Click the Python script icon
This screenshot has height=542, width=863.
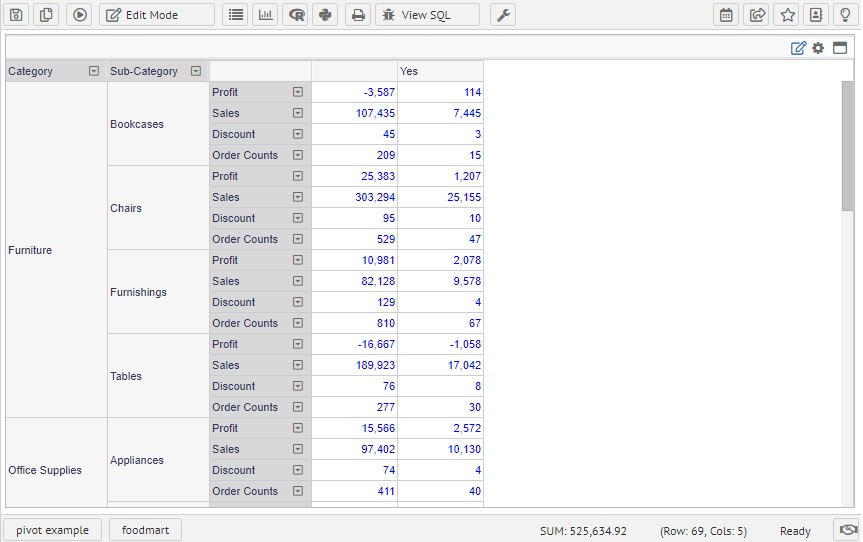click(325, 15)
